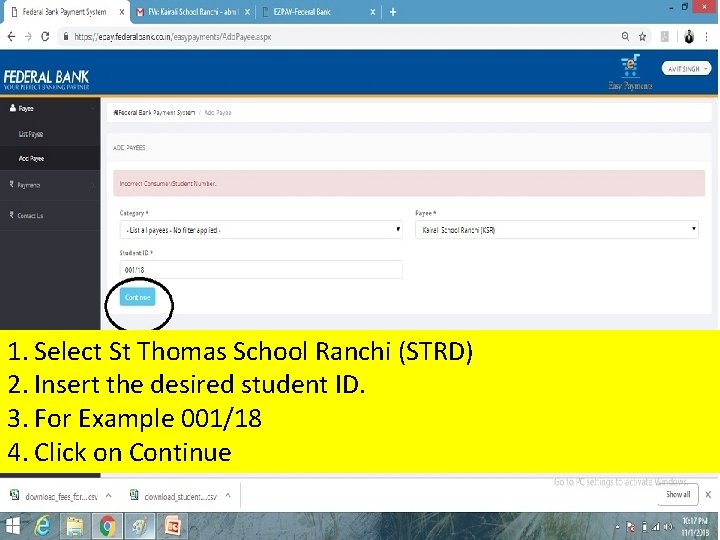
Task: Expand options for download_fees_for csv download
Action: click(x=109, y=495)
